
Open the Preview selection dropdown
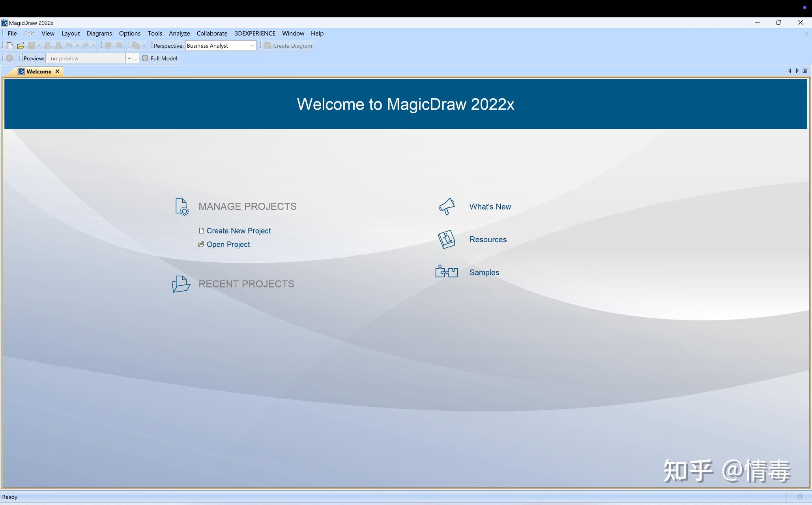click(129, 58)
